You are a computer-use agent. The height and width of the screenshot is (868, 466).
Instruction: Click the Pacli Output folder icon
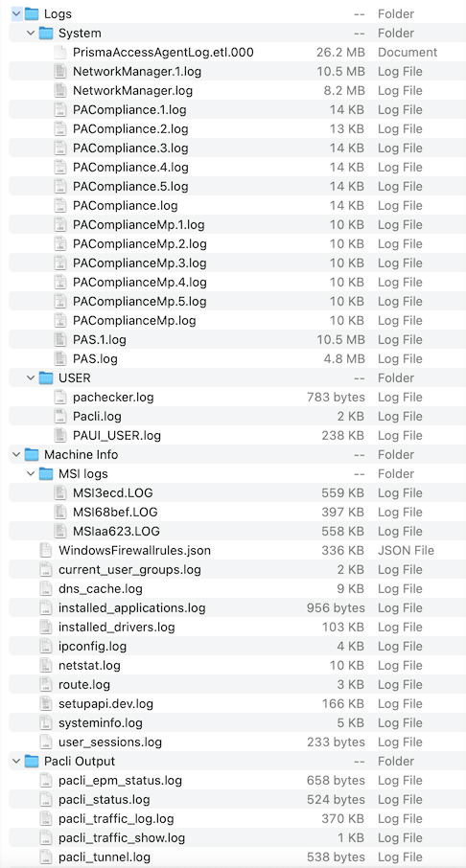click(32, 761)
